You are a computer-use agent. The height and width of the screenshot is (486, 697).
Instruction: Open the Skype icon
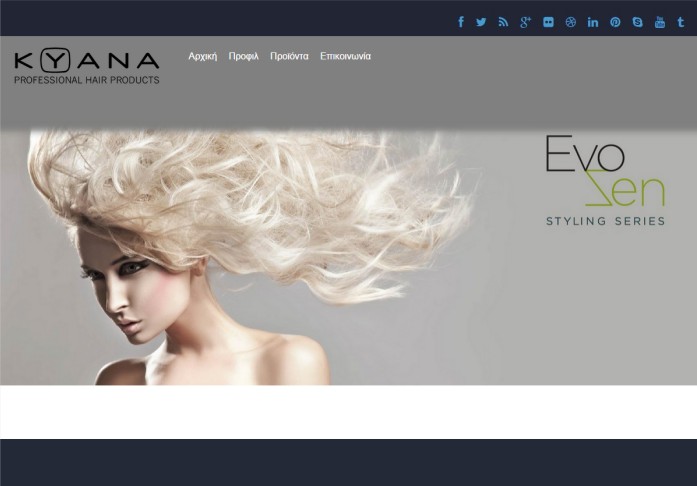(x=637, y=22)
